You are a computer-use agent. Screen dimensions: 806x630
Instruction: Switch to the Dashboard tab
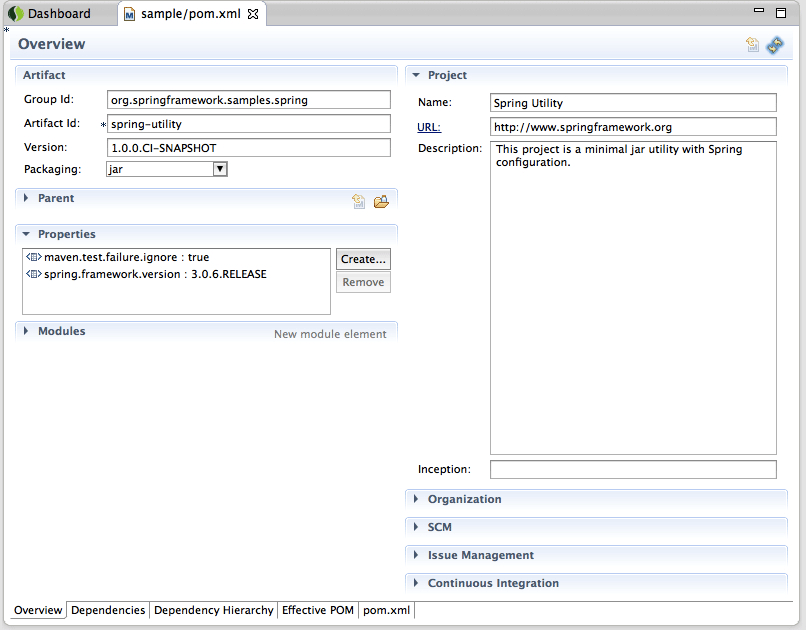pyautogui.click(x=60, y=13)
